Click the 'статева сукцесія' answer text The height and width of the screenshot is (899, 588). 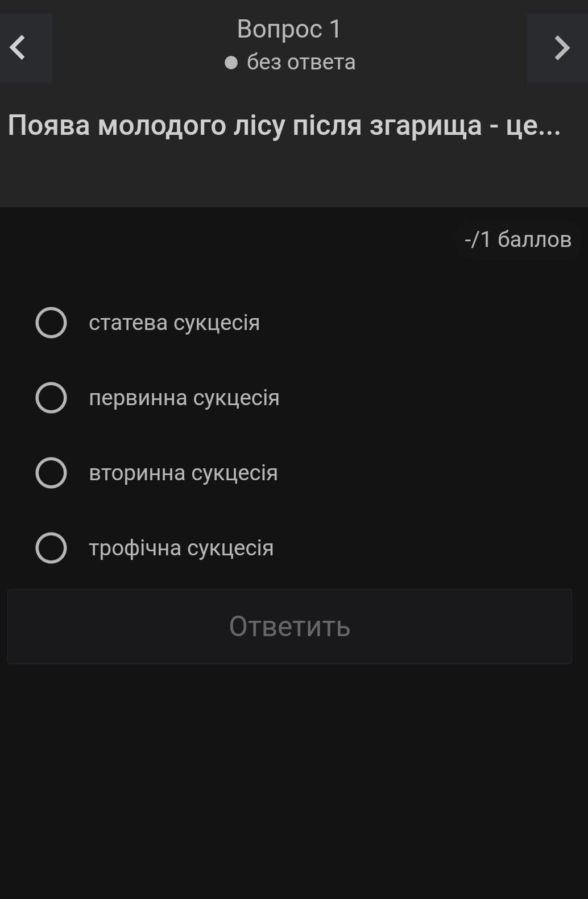coord(174,323)
